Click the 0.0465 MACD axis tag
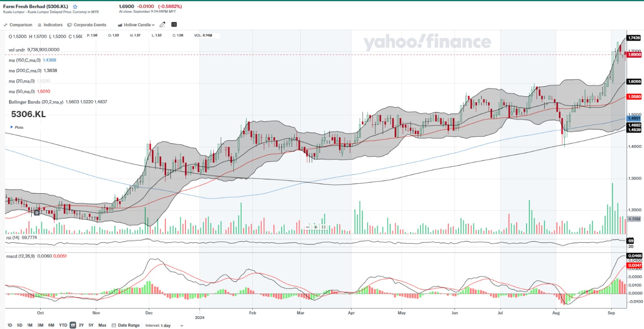 [x=635, y=256]
